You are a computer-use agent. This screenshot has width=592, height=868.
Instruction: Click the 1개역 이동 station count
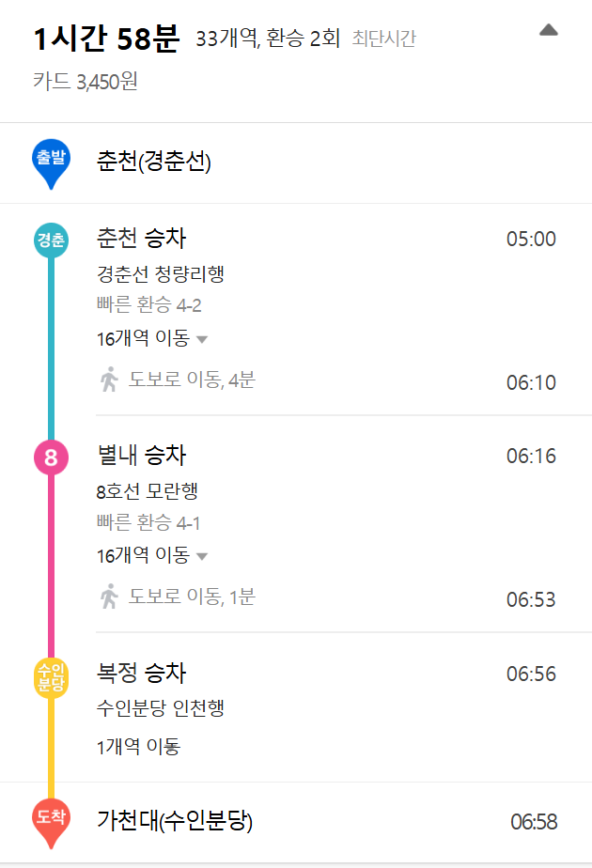(138, 748)
